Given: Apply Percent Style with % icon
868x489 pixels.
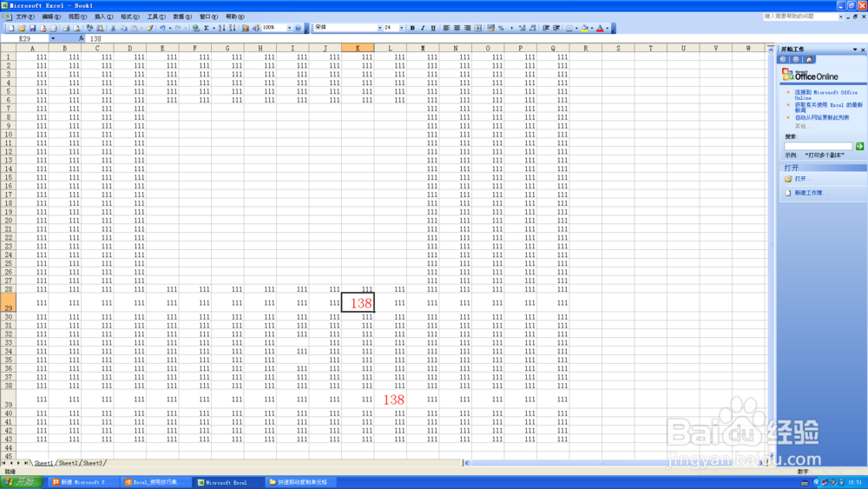Looking at the screenshot, I should coord(501,28).
